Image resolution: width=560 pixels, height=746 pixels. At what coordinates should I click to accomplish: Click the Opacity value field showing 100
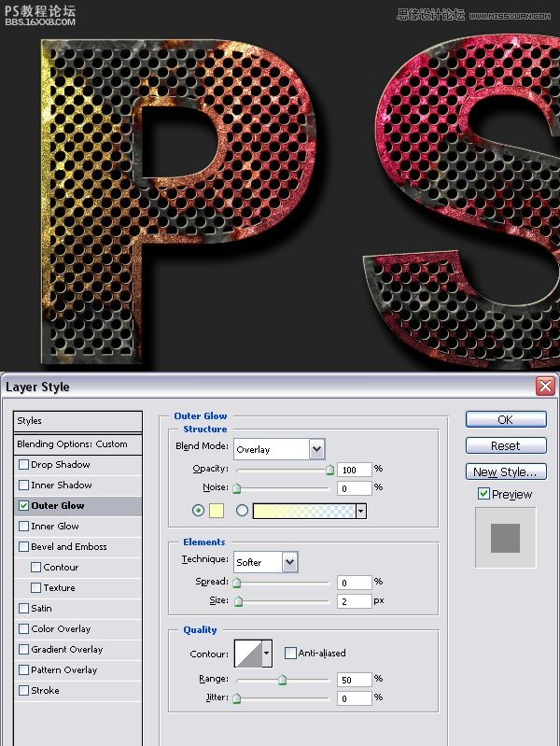point(355,470)
